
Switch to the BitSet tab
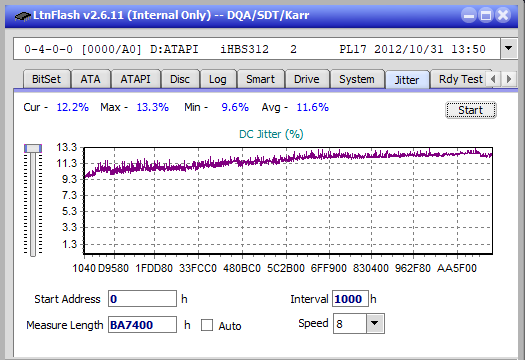click(x=47, y=79)
